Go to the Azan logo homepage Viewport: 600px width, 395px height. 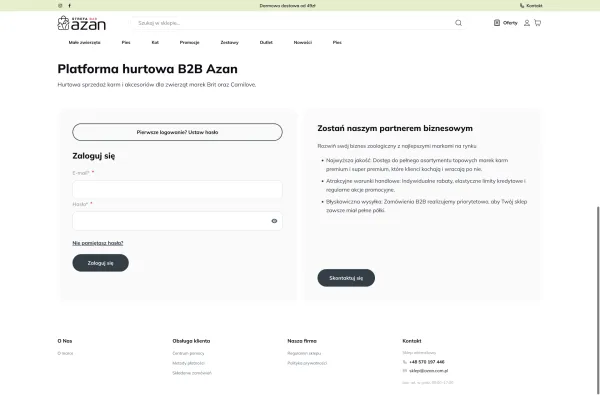pyautogui.click(x=82, y=23)
